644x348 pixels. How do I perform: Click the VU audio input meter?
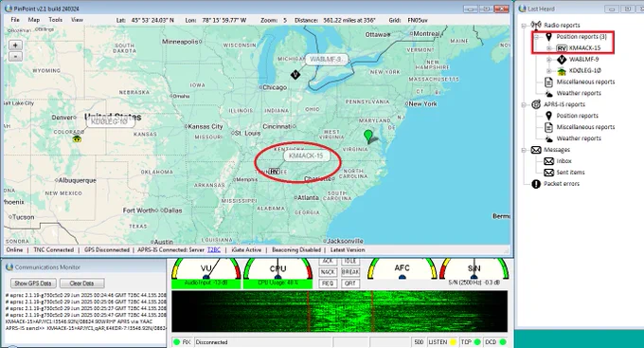206,273
